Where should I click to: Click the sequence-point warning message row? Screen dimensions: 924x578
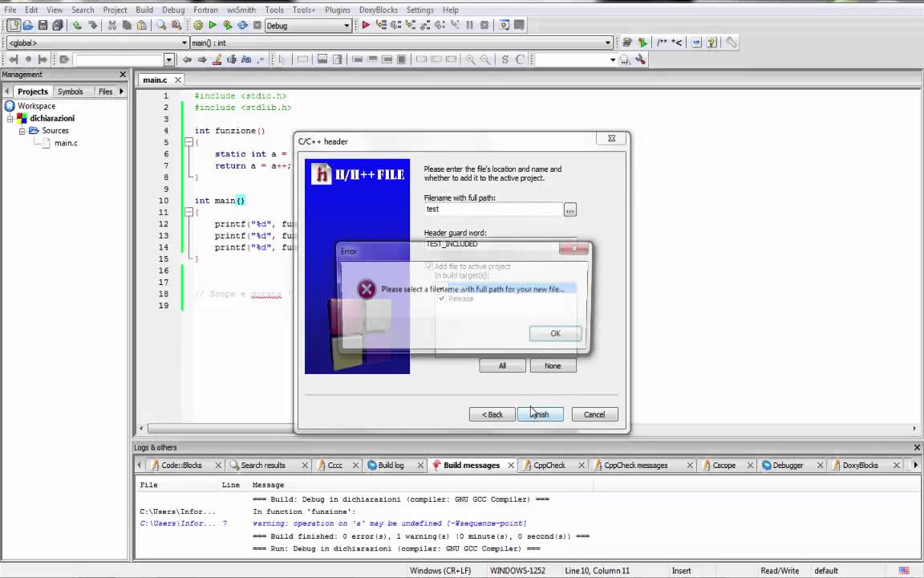pyautogui.click(x=363, y=523)
